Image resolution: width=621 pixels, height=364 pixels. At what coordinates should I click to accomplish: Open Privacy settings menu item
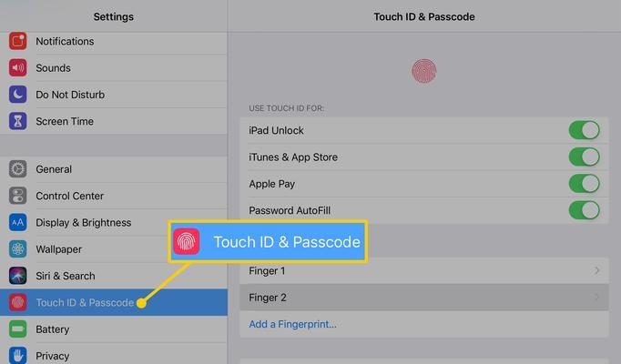[x=114, y=354]
